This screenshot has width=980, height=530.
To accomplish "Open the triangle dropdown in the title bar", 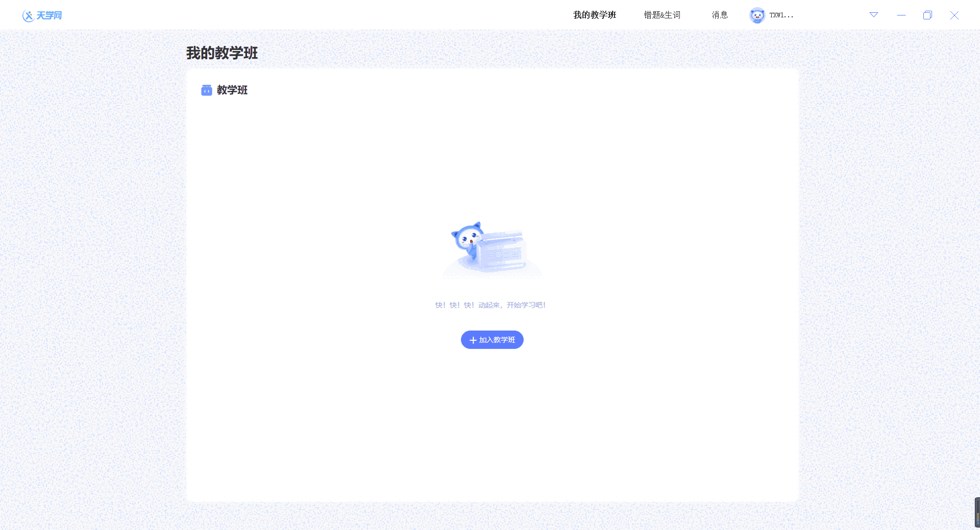I will point(873,15).
